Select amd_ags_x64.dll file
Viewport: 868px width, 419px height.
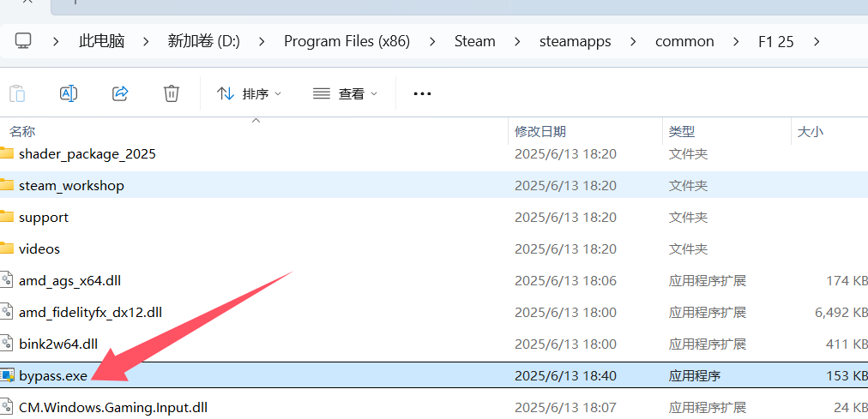69,281
